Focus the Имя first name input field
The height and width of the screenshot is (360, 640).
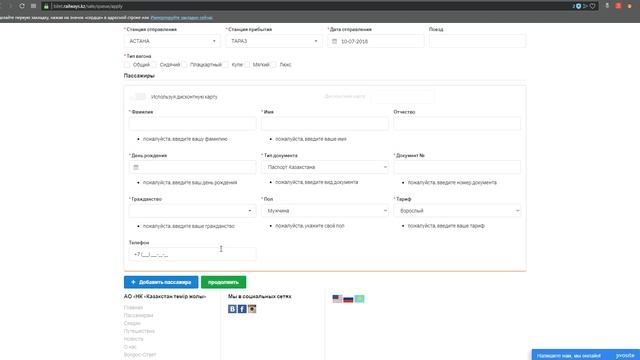[325, 124]
